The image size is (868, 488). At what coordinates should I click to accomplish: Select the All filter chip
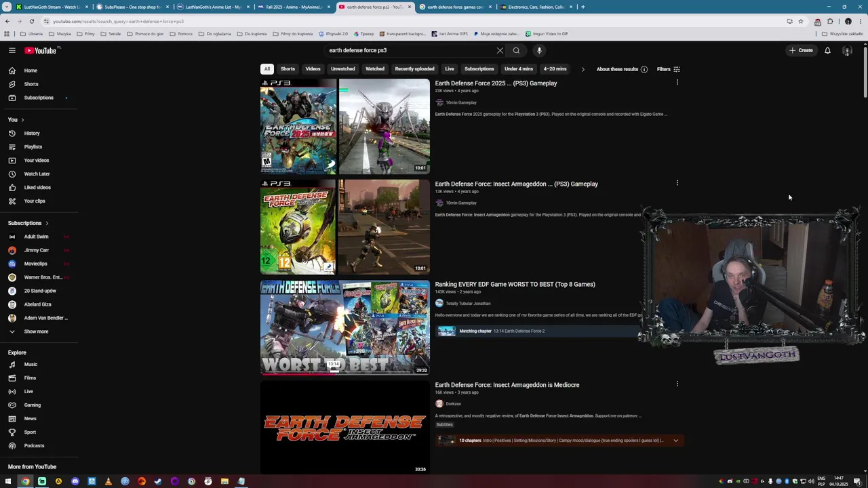click(267, 68)
